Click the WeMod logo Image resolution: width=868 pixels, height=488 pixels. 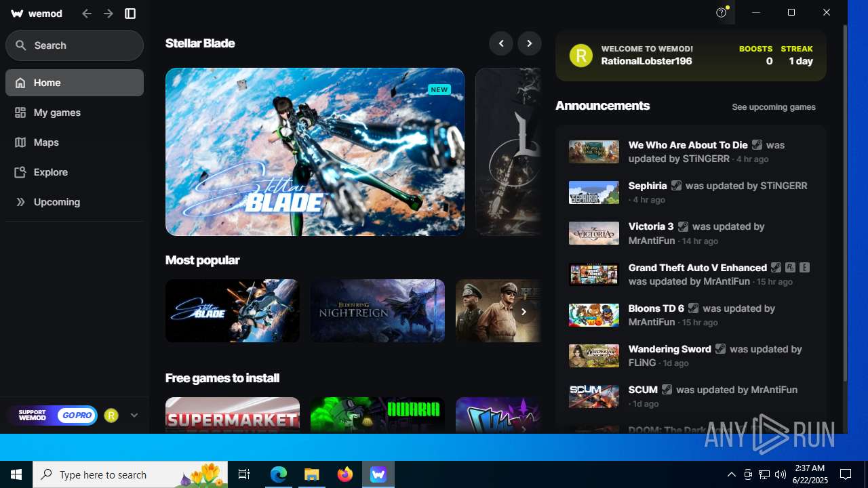point(36,14)
